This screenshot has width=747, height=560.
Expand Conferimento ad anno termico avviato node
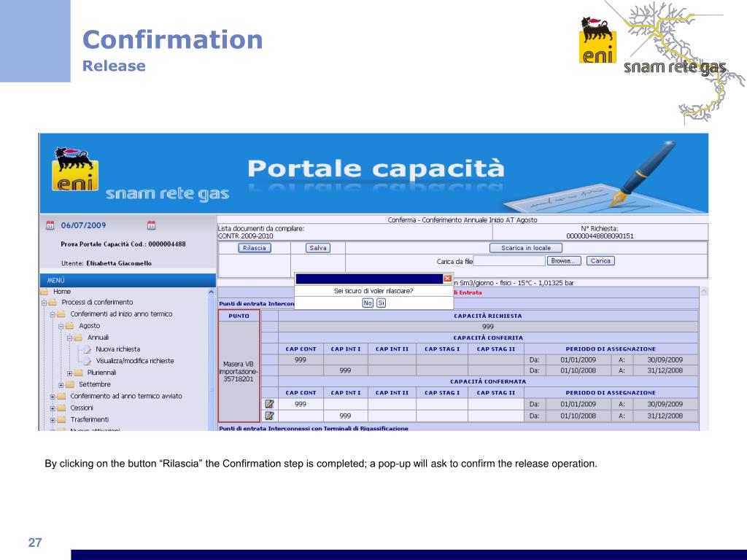click(x=53, y=396)
